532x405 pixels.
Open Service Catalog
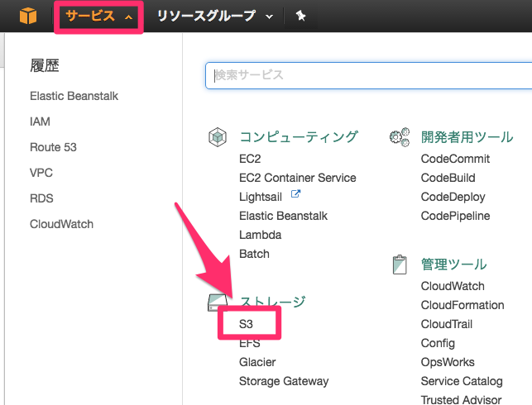click(462, 381)
